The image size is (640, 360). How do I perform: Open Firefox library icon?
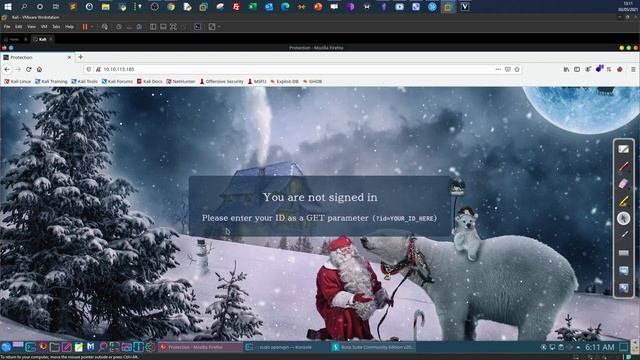pos(567,69)
